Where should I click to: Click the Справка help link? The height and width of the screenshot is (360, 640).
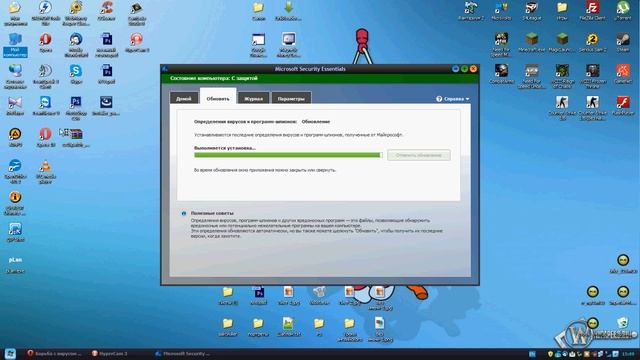point(453,99)
